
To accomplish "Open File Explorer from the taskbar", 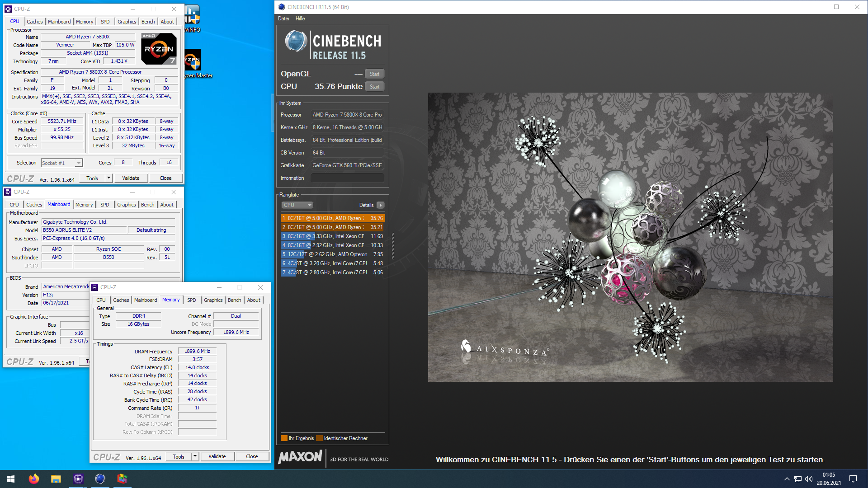I will click(x=56, y=479).
